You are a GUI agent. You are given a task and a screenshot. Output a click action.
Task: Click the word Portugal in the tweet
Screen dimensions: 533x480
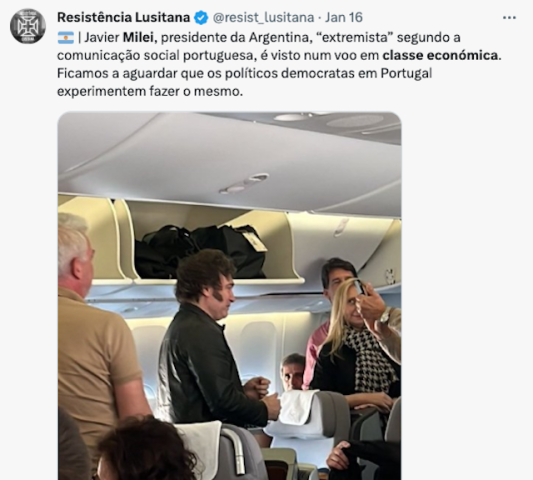tap(406, 73)
